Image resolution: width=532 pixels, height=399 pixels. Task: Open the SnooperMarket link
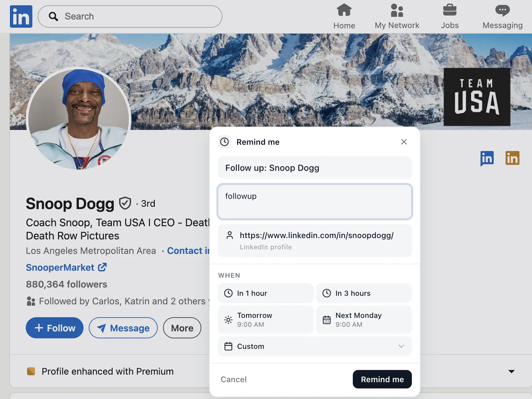tap(66, 267)
